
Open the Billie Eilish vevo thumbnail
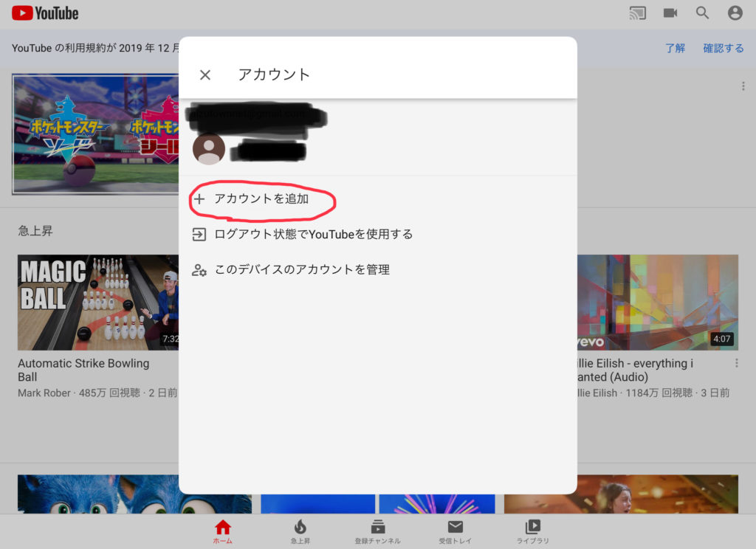pyautogui.click(x=658, y=303)
